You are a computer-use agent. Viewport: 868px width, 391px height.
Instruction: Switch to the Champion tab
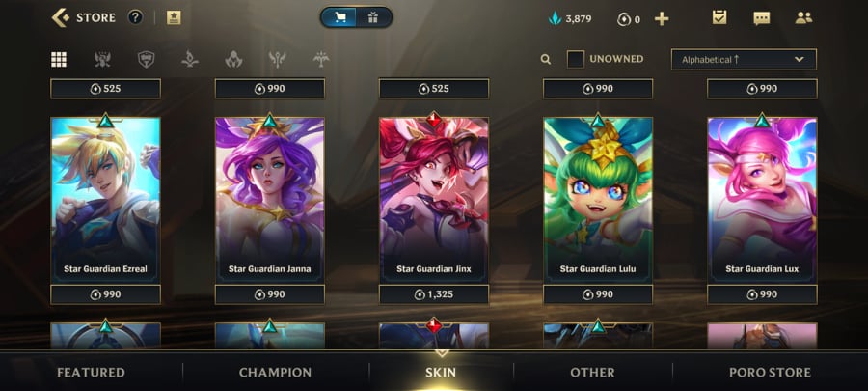pyautogui.click(x=275, y=373)
